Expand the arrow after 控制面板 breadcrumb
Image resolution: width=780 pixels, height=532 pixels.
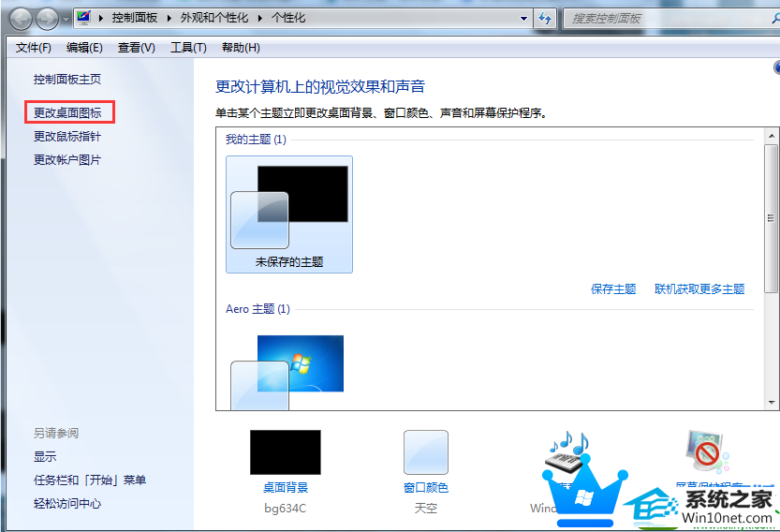click(169, 19)
